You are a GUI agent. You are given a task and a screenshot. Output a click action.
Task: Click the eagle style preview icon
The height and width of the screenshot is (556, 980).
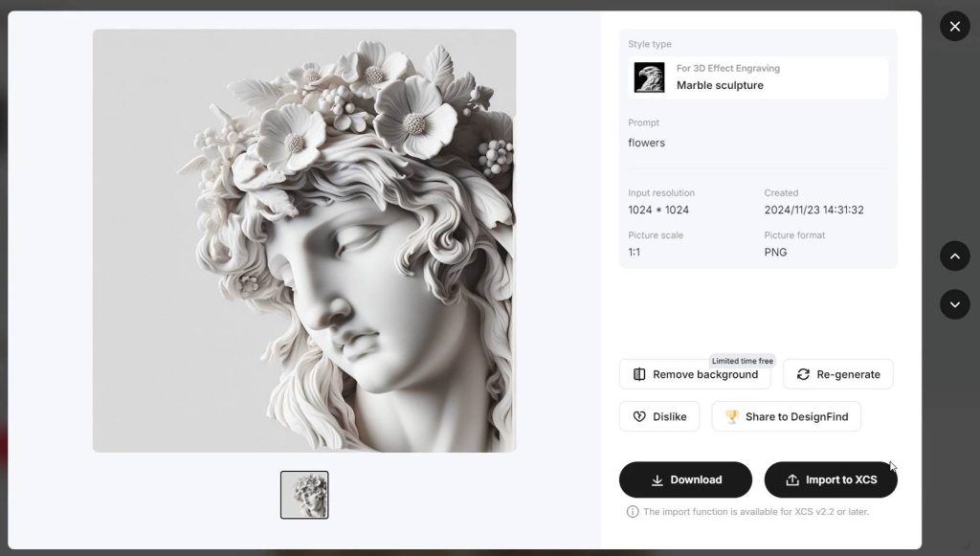coord(649,78)
